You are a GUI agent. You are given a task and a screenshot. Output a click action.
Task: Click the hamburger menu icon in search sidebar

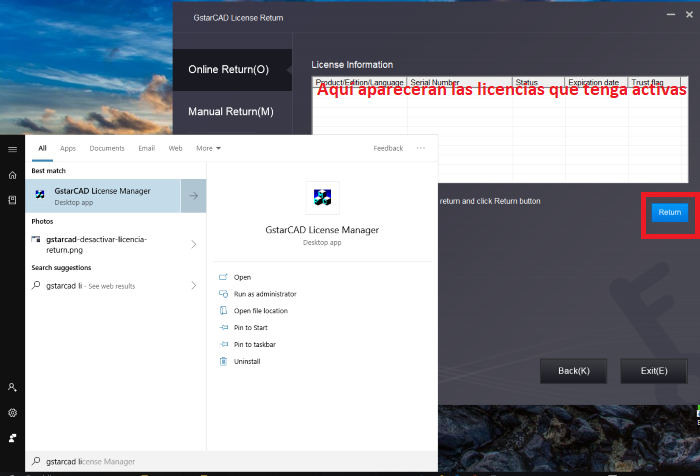click(12, 149)
